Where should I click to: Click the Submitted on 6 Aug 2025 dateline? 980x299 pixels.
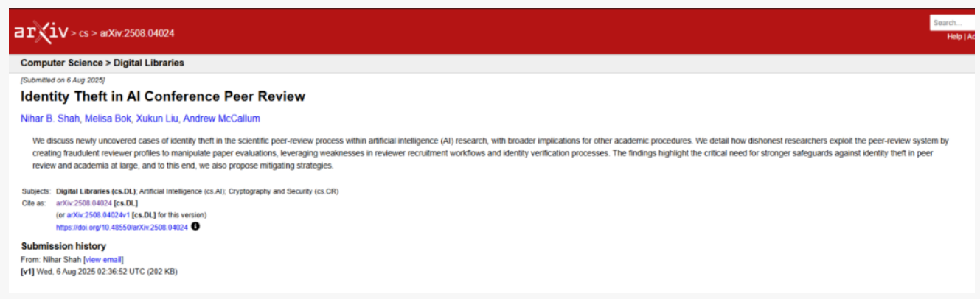point(63,80)
